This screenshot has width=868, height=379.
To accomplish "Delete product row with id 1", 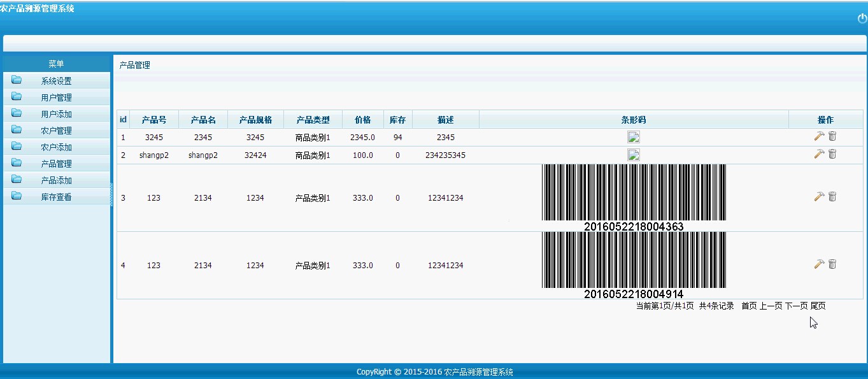I will pos(832,136).
